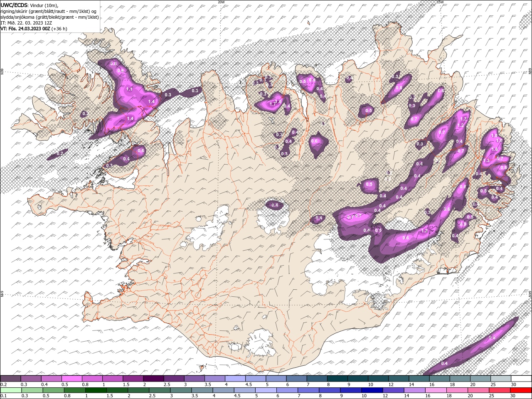Click the "20W" longitude label
The width and height of the screenshot is (532, 399).
tap(221, 2)
